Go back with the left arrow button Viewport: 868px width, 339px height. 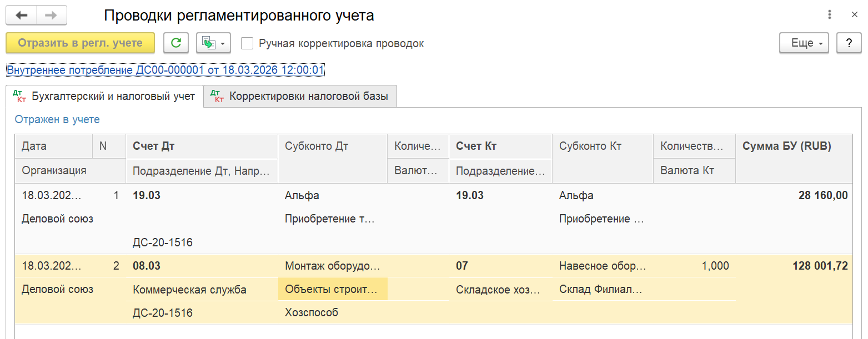[21, 15]
